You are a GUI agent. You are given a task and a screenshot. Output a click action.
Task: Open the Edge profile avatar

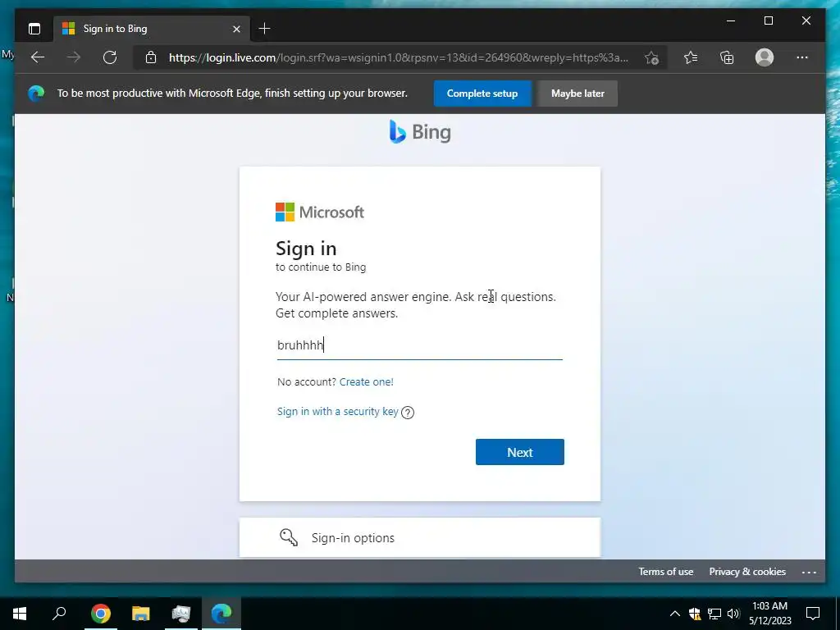point(765,57)
